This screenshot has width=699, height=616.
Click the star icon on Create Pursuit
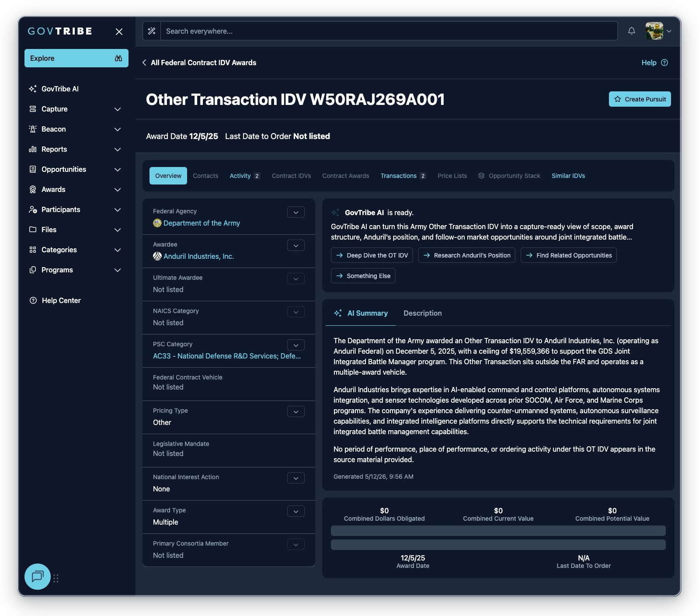tap(618, 99)
